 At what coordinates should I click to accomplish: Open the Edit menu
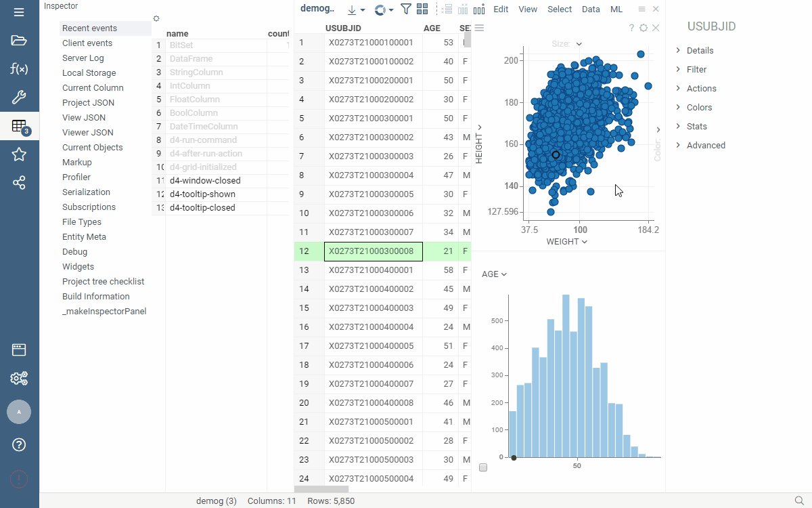click(501, 9)
